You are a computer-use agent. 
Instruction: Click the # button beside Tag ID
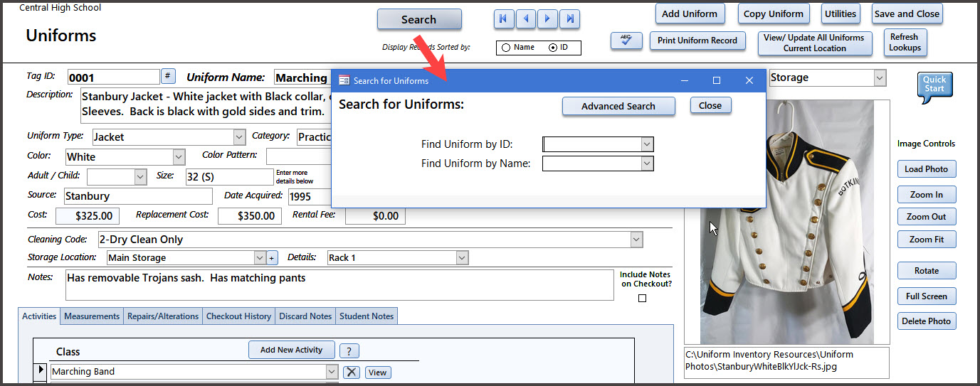pos(169,76)
